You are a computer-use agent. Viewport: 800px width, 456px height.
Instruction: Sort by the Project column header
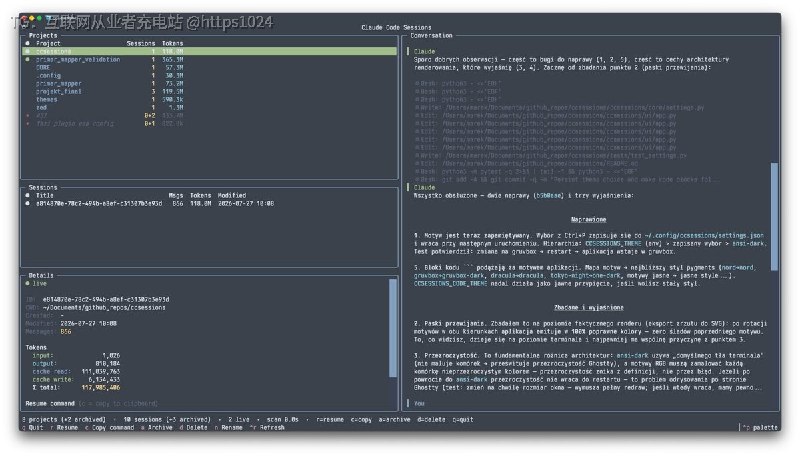[48, 44]
